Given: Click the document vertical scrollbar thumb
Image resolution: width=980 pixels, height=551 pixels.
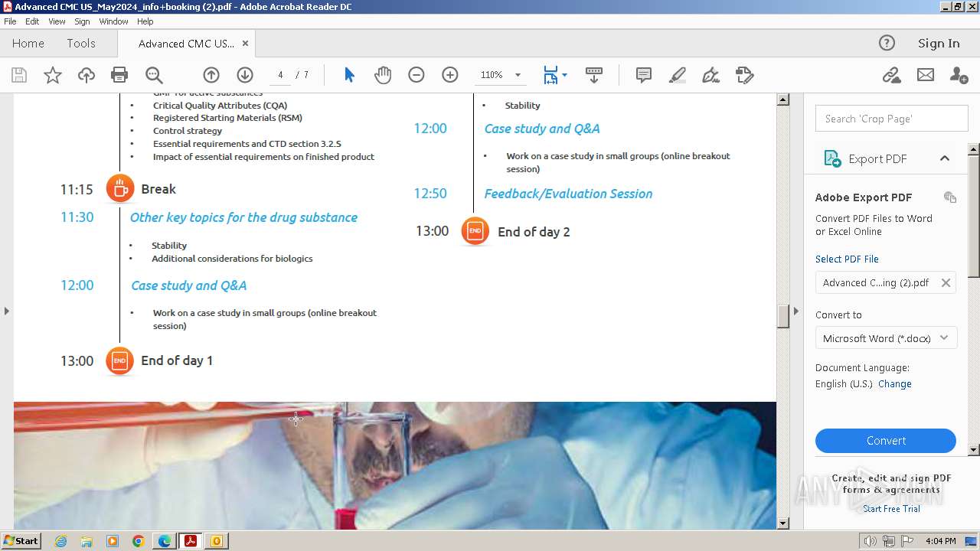Looking at the screenshot, I should [782, 316].
